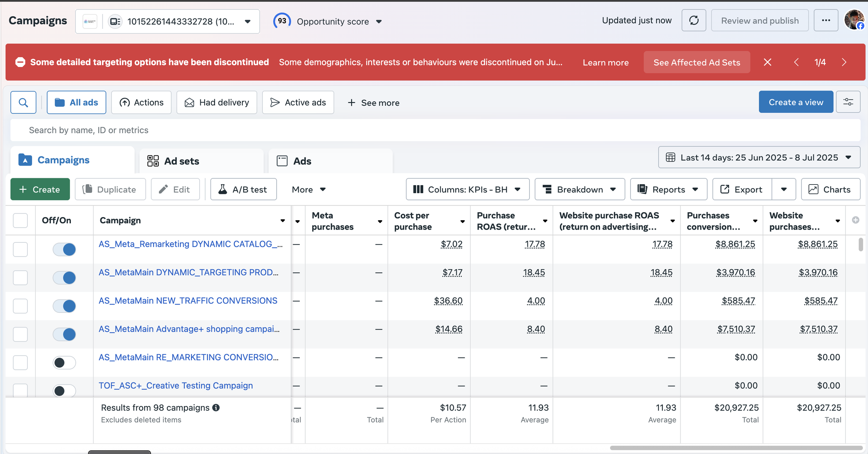868x454 pixels.
Task: Open the Charts view
Action: pyautogui.click(x=831, y=189)
